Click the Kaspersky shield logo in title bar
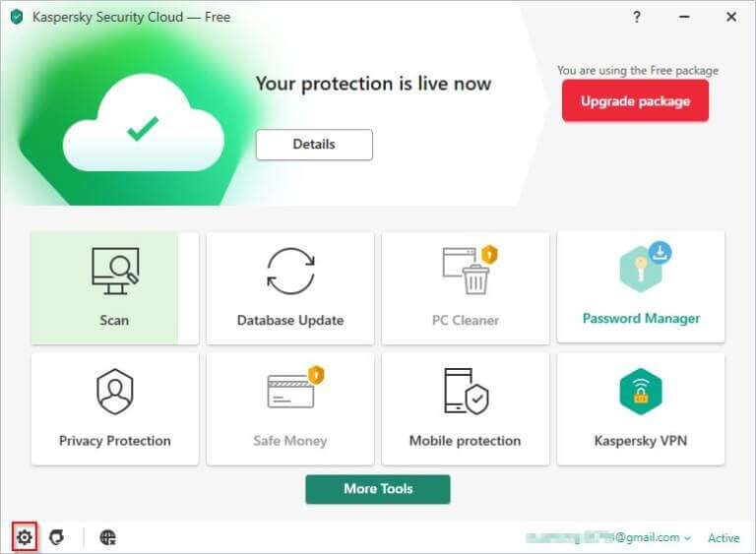The image size is (756, 554). pyautogui.click(x=17, y=17)
